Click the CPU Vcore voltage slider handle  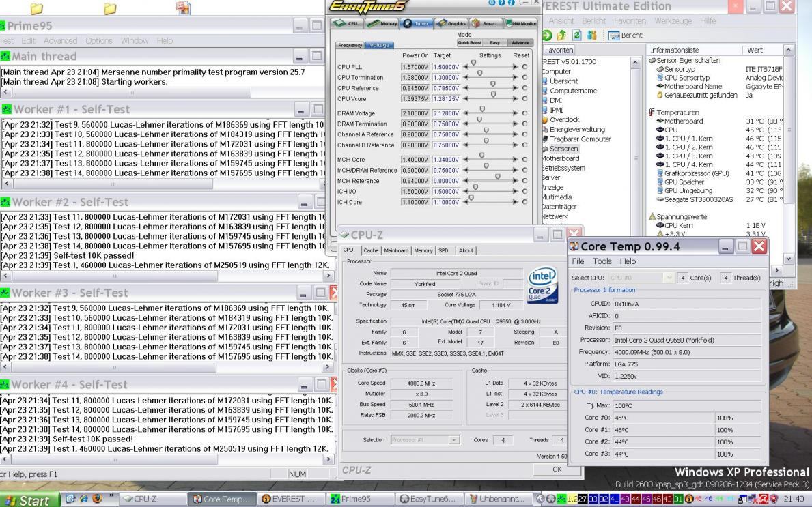pos(494,96)
